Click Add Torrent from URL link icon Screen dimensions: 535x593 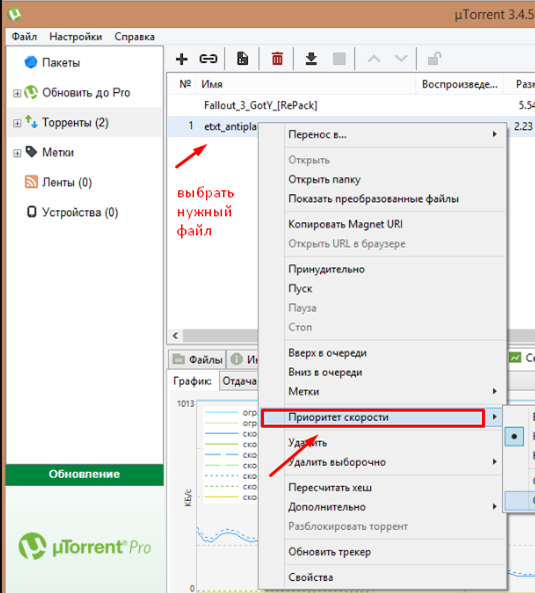point(208,59)
